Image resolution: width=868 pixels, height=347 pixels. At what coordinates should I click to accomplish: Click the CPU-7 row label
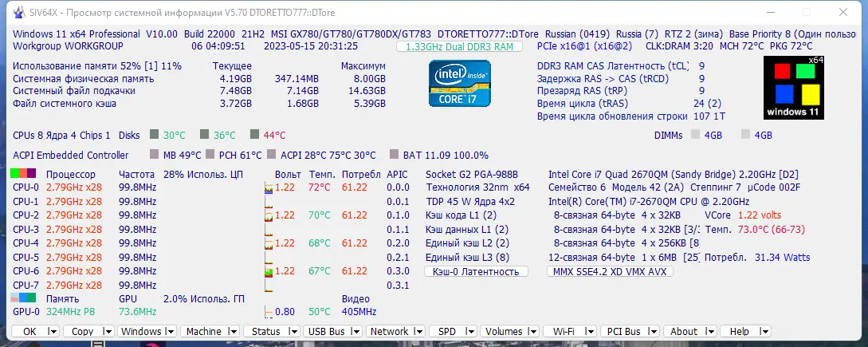tap(26, 285)
